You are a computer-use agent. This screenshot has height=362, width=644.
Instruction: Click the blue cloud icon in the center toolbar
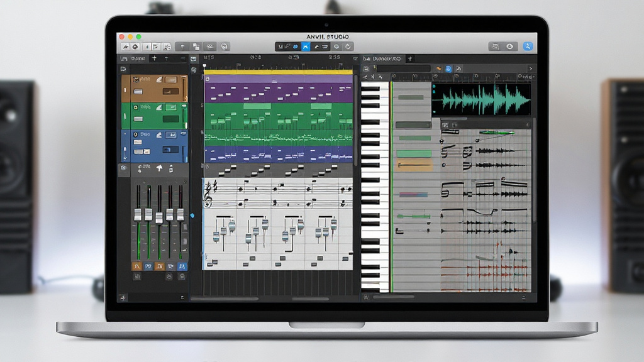point(296,47)
